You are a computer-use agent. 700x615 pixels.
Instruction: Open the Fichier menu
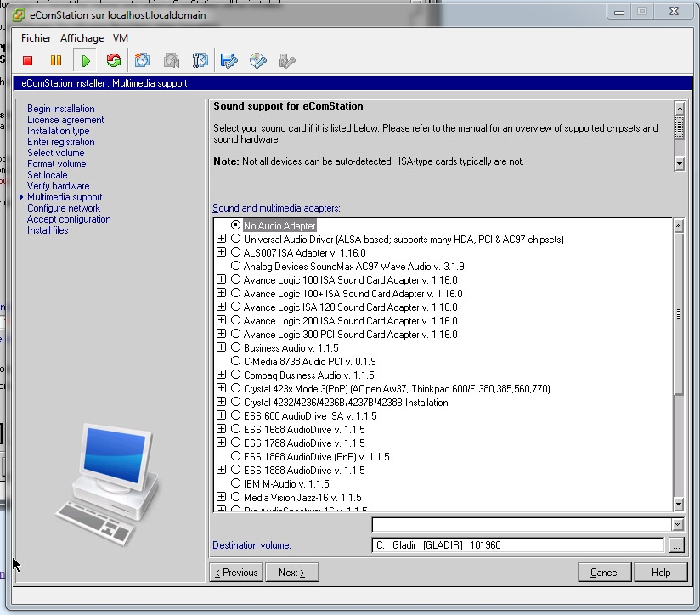point(36,38)
